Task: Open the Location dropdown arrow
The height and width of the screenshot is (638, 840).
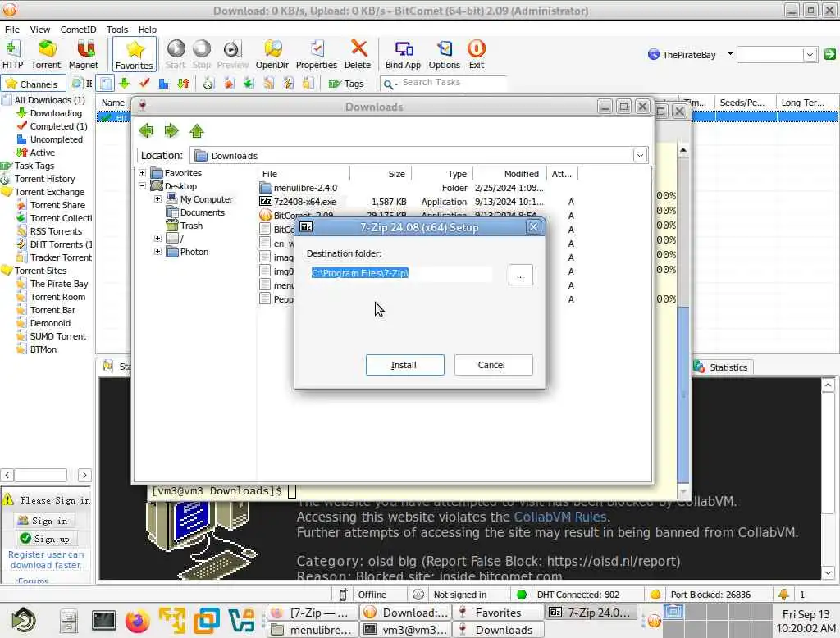Action: pos(640,155)
